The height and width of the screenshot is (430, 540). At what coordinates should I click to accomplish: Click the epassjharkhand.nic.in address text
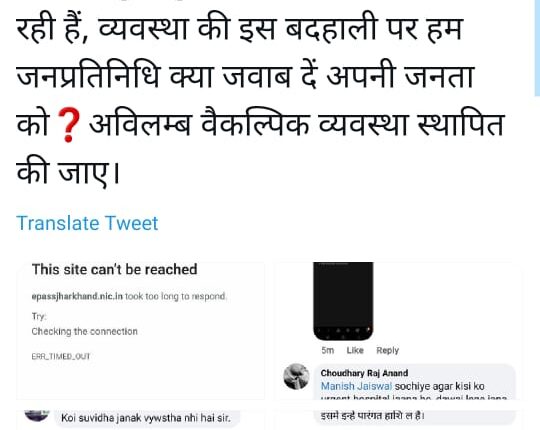pyautogui.click(x=77, y=296)
